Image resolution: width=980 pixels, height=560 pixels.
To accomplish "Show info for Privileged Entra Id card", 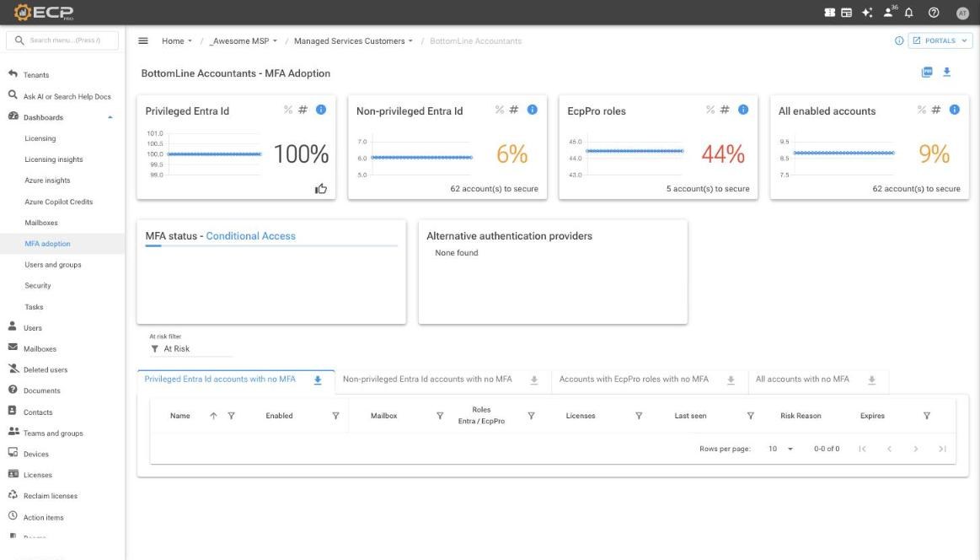I will pos(321,110).
